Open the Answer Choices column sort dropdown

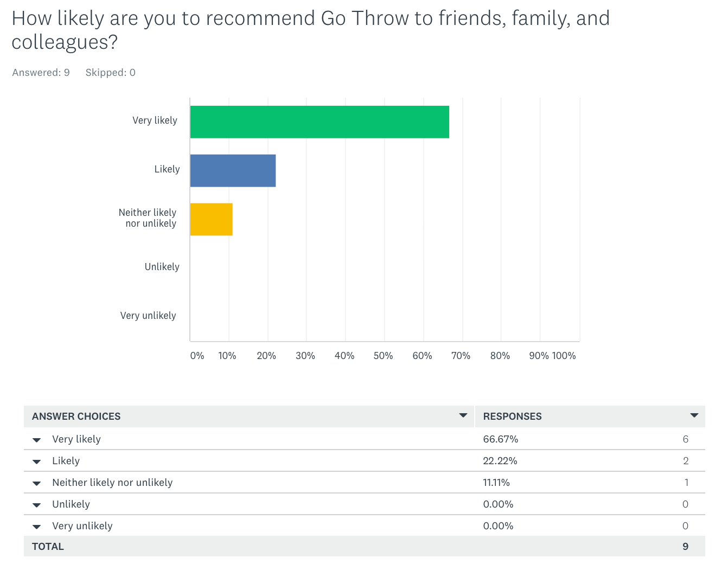(x=463, y=415)
